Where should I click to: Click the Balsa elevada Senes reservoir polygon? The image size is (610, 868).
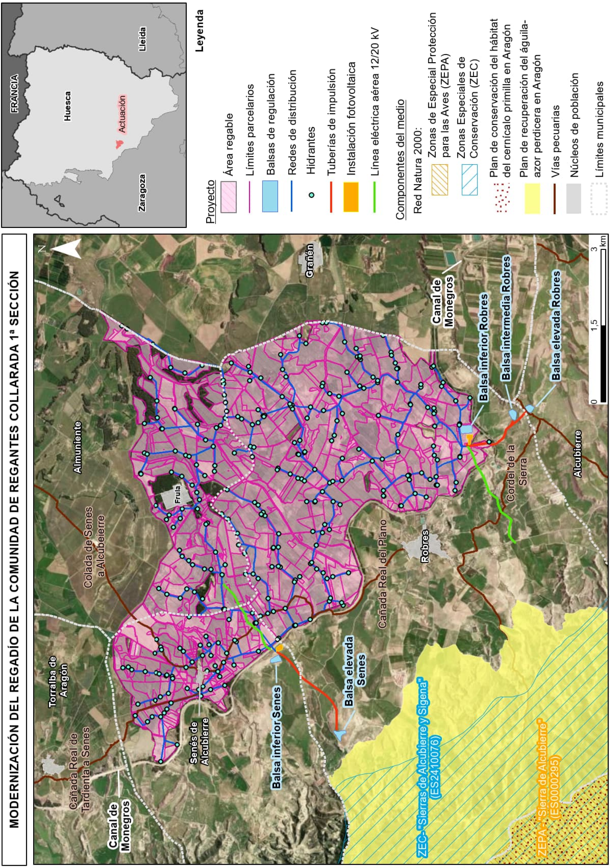point(339,734)
